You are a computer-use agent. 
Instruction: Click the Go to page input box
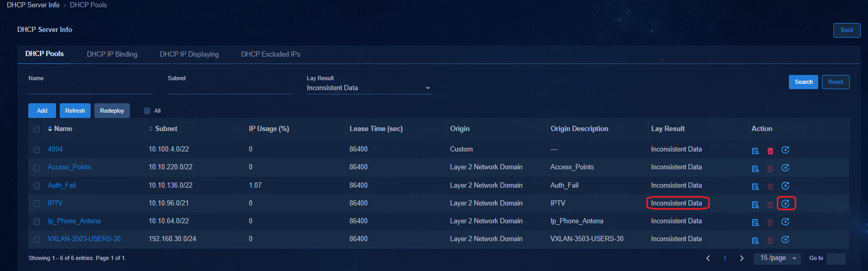[836, 258]
